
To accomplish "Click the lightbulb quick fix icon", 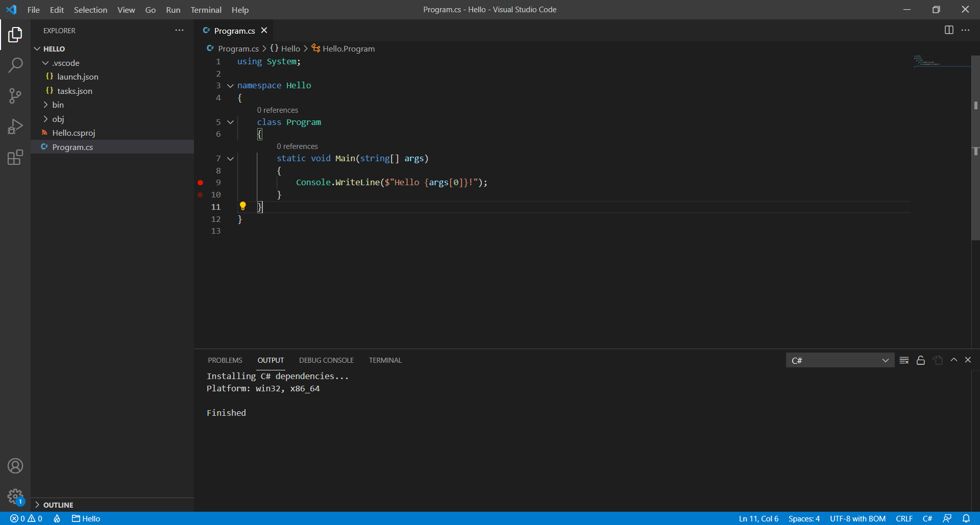I will tap(243, 206).
